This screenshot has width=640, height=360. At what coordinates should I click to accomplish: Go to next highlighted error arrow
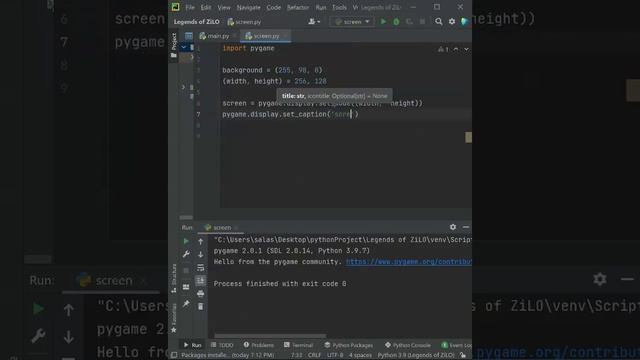point(466,49)
